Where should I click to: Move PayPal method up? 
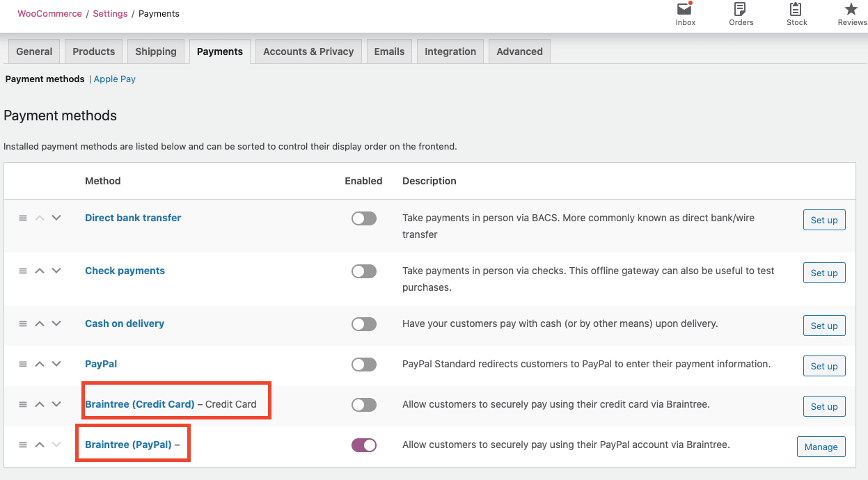pyautogui.click(x=40, y=364)
